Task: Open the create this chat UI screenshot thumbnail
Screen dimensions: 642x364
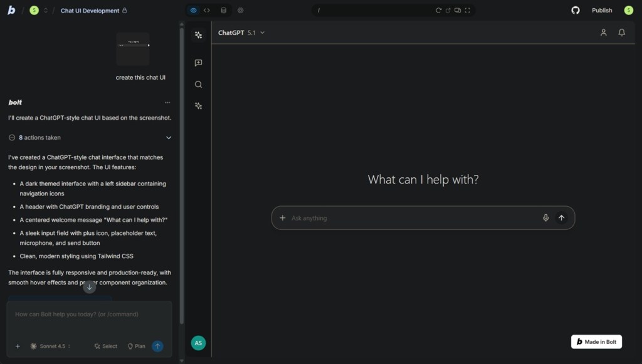Action: [x=132, y=49]
